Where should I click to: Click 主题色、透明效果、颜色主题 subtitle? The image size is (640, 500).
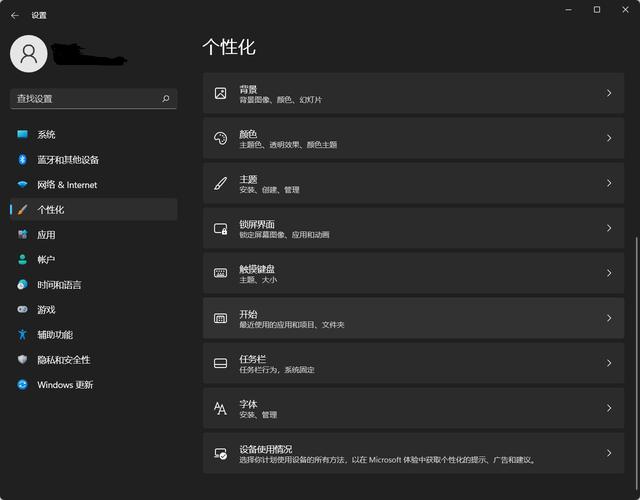pos(288,145)
